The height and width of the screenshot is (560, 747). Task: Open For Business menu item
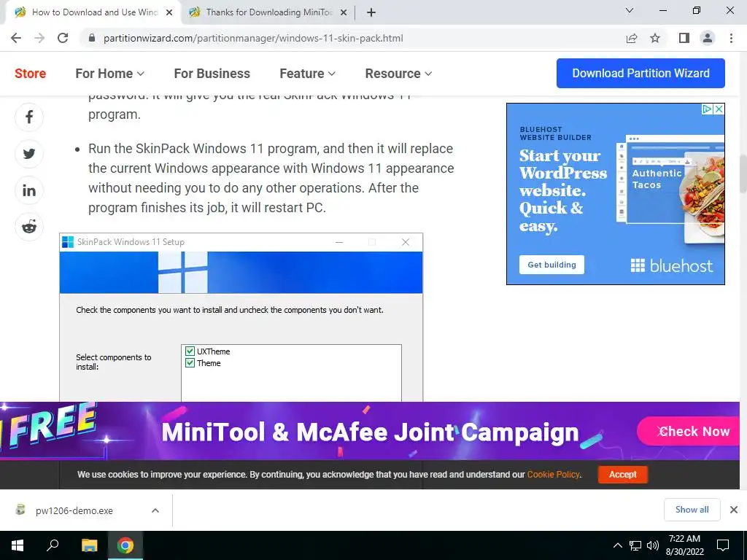point(212,74)
